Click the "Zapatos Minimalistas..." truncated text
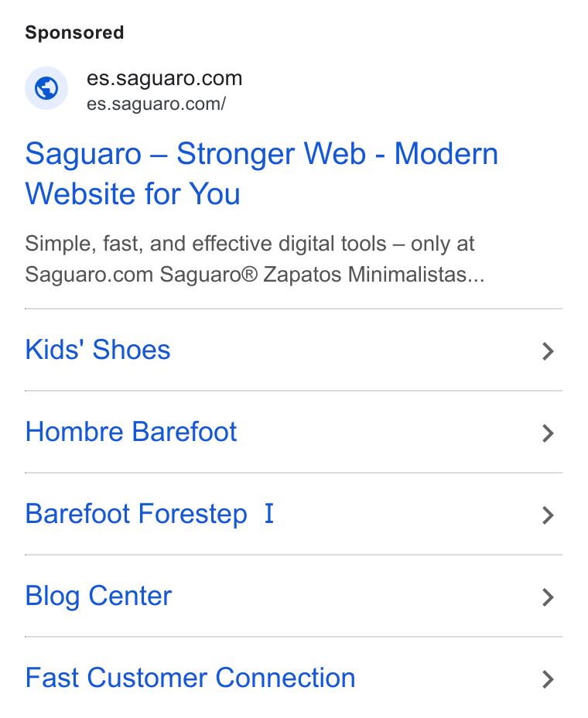Screen dimensions: 588x718 [x=374, y=275]
